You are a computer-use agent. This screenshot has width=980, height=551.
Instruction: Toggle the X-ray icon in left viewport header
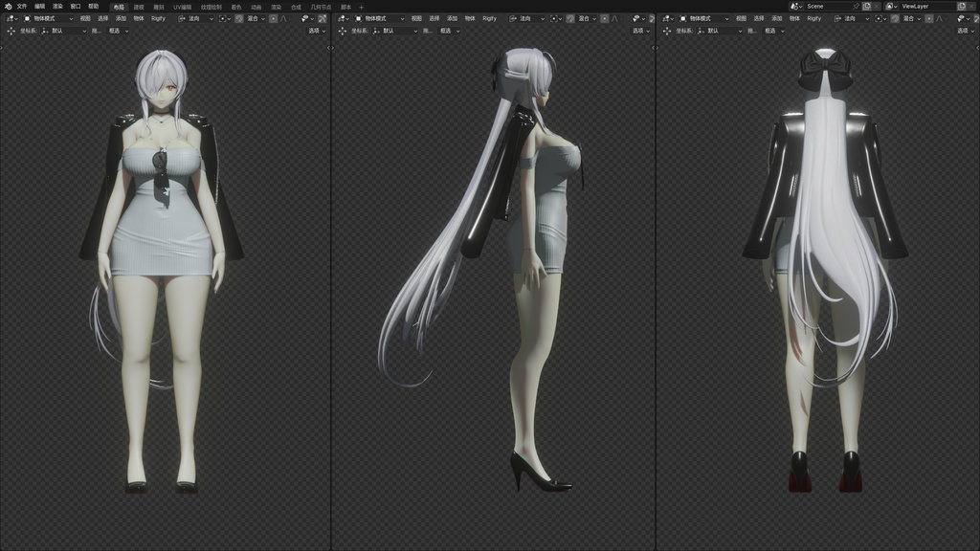click(321, 18)
